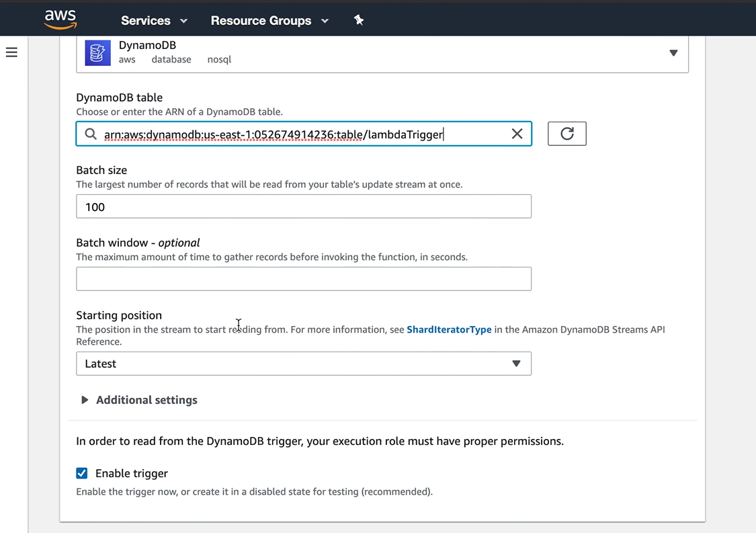Click the magnifier icon in table field
The height and width of the screenshot is (533, 756).
click(x=91, y=134)
